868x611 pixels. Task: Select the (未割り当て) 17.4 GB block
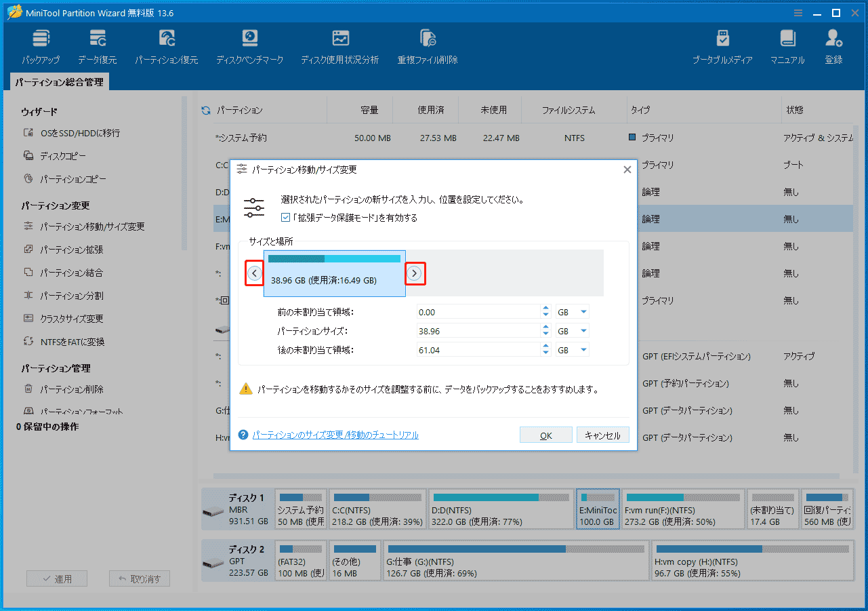click(772, 509)
